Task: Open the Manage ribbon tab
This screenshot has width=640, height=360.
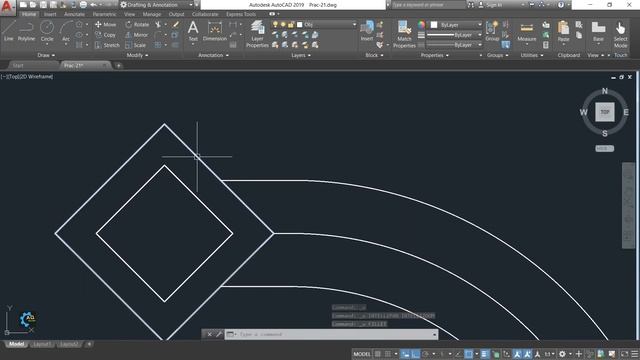Action: pyautogui.click(x=152, y=14)
